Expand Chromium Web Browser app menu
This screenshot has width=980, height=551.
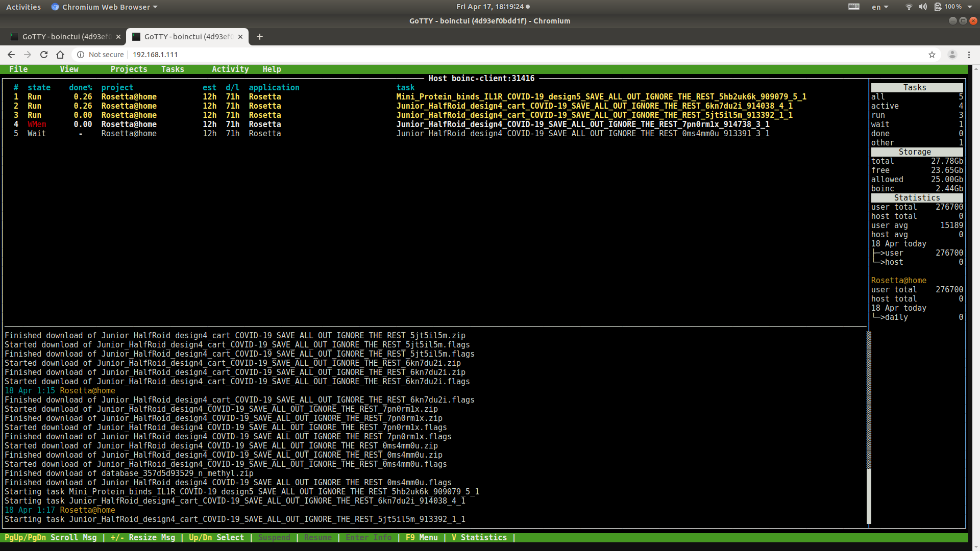tap(106, 7)
